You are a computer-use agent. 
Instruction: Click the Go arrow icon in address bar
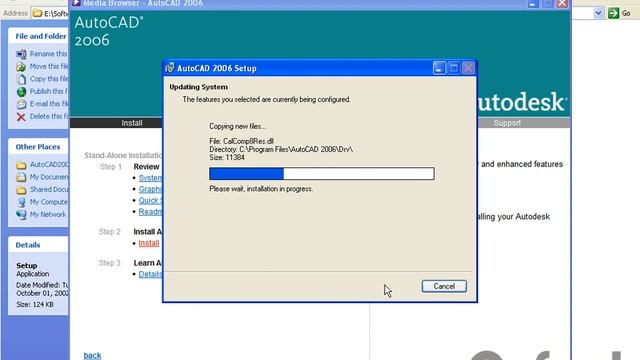coord(613,13)
